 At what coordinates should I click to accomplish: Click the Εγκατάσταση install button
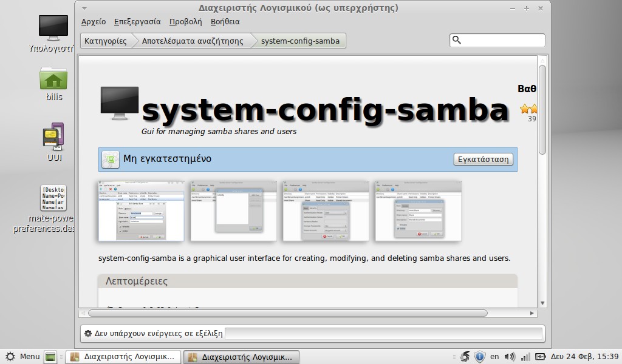pyautogui.click(x=483, y=159)
